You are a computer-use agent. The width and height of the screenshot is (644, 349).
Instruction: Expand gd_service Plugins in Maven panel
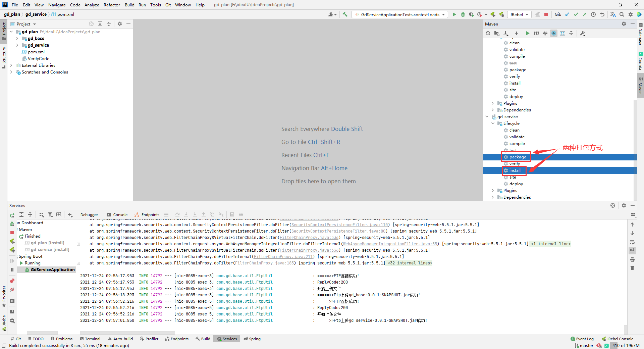[493, 191]
